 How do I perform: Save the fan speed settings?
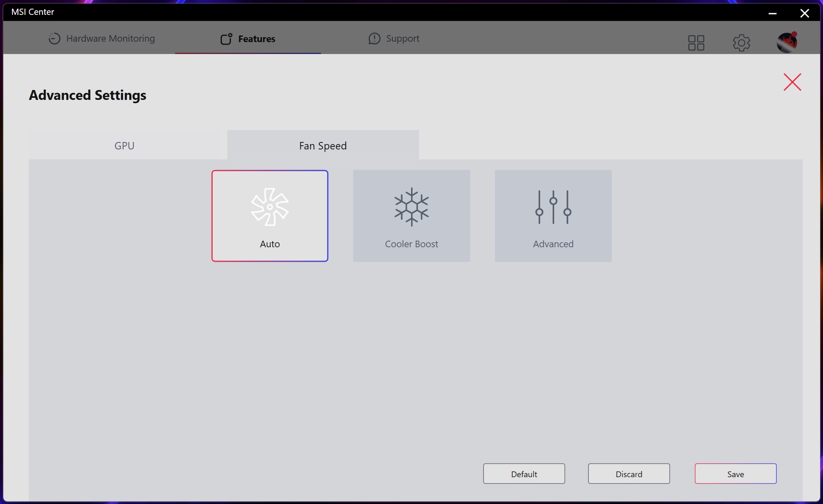[736, 474]
